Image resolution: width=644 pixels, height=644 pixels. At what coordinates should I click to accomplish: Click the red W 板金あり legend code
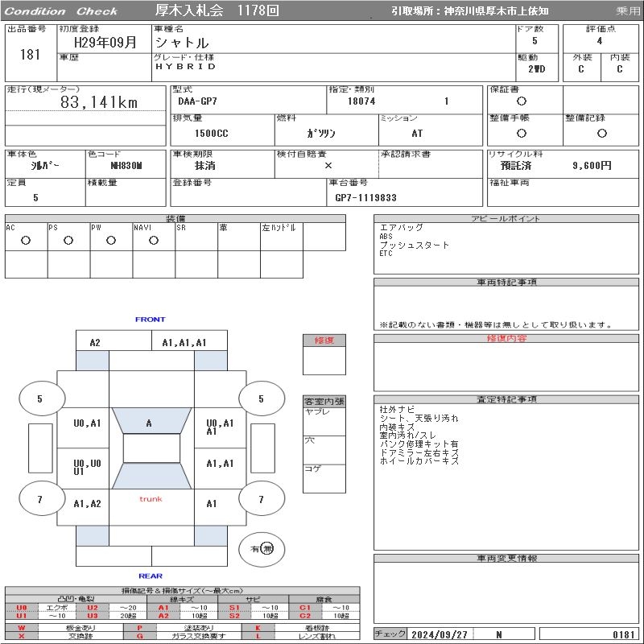(x=22, y=628)
